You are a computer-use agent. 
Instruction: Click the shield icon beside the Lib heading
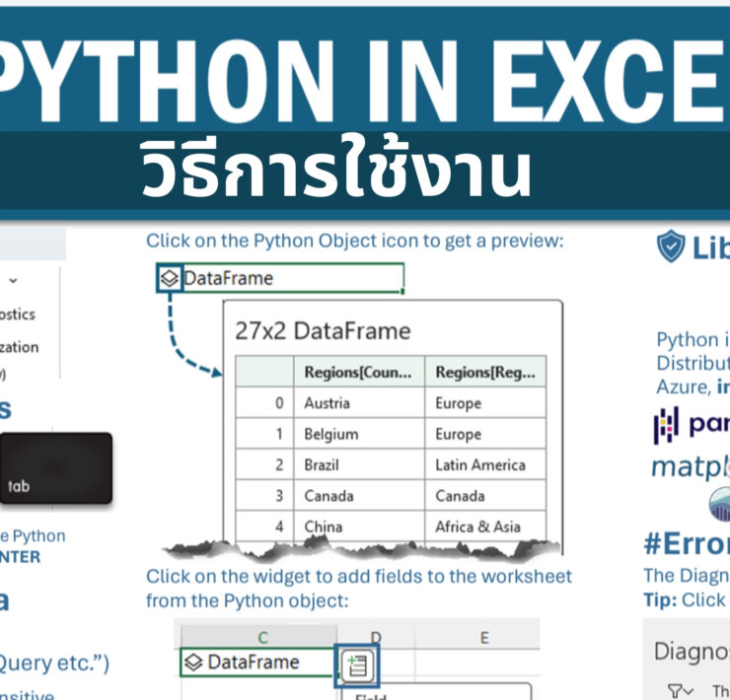(x=671, y=246)
